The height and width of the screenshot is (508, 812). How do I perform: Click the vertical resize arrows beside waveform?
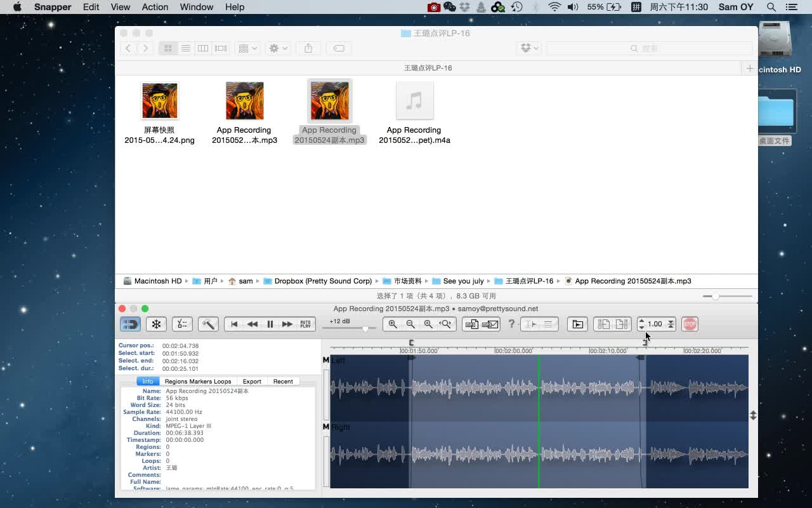click(753, 415)
